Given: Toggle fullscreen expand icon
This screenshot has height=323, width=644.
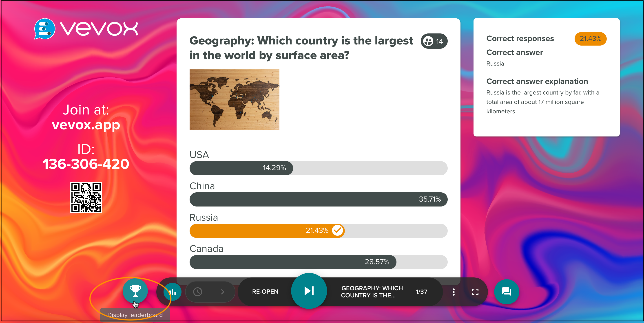Looking at the screenshot, I should 475,292.
